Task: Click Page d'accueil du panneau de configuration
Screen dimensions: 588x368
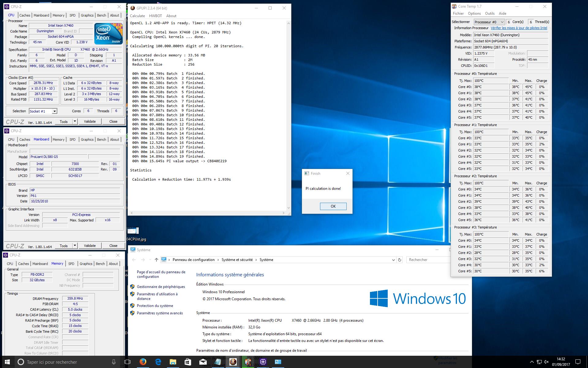Action: (161, 274)
